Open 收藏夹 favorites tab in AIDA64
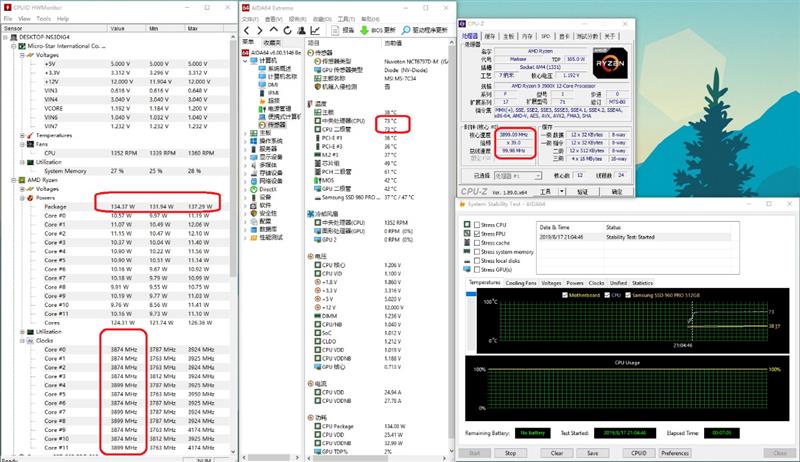Viewport: 800px width, 462px height. (x=272, y=43)
